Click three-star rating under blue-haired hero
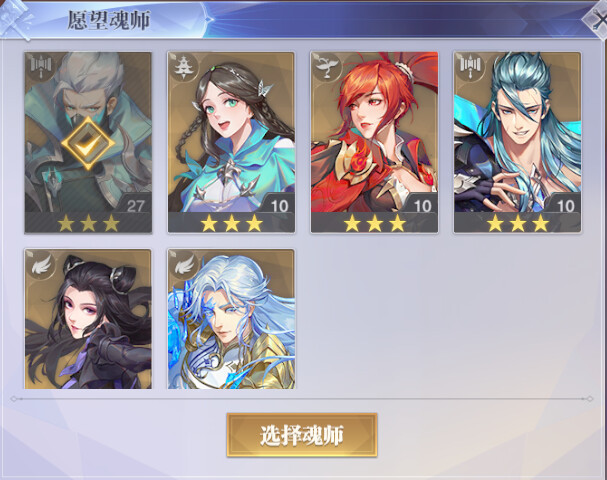 (518, 223)
